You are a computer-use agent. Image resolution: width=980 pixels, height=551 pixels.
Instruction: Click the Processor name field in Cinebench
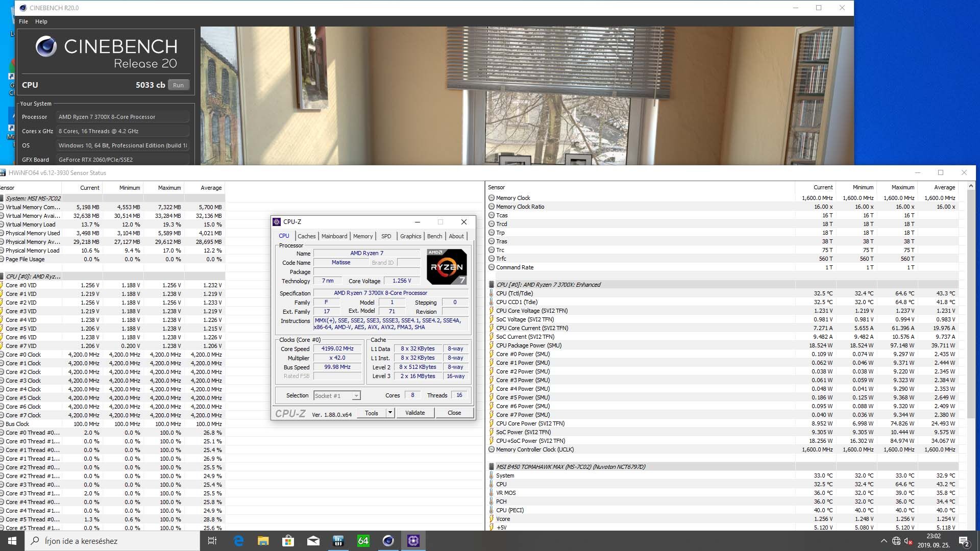[122, 117]
